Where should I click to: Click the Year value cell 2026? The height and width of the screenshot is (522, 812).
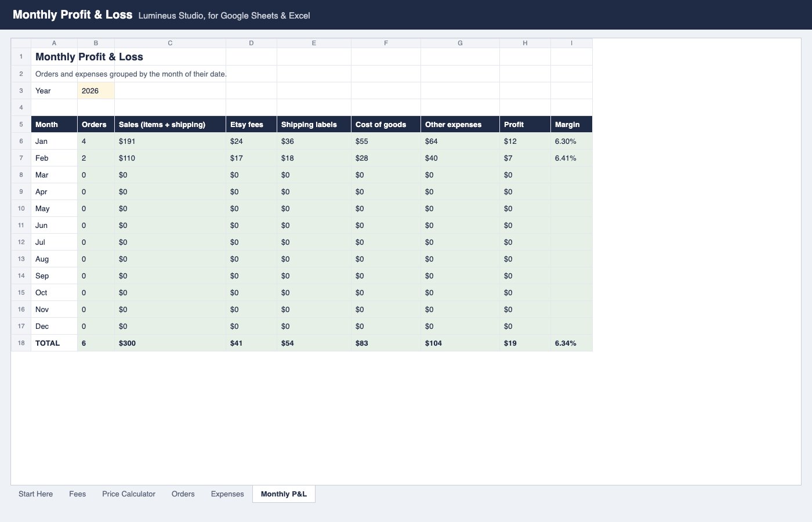coord(96,90)
